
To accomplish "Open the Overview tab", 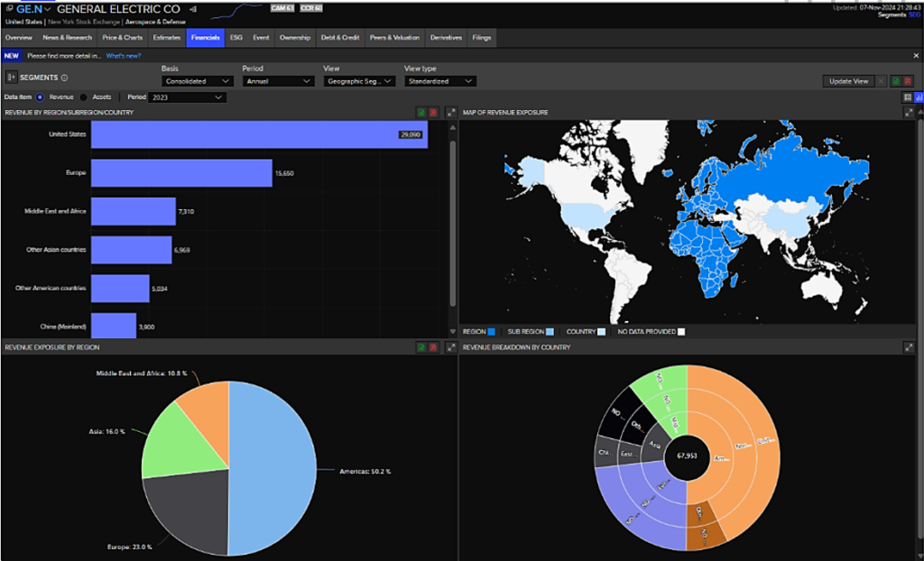I will tap(19, 38).
